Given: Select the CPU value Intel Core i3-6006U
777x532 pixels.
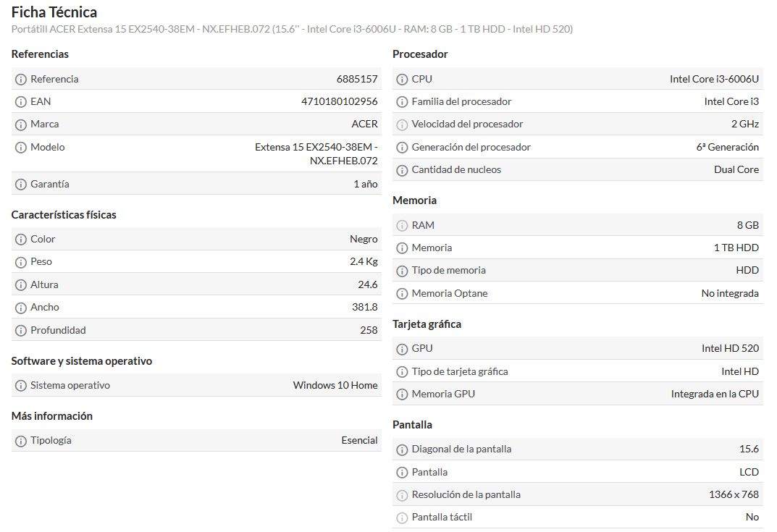Looking at the screenshot, I should click(715, 79).
